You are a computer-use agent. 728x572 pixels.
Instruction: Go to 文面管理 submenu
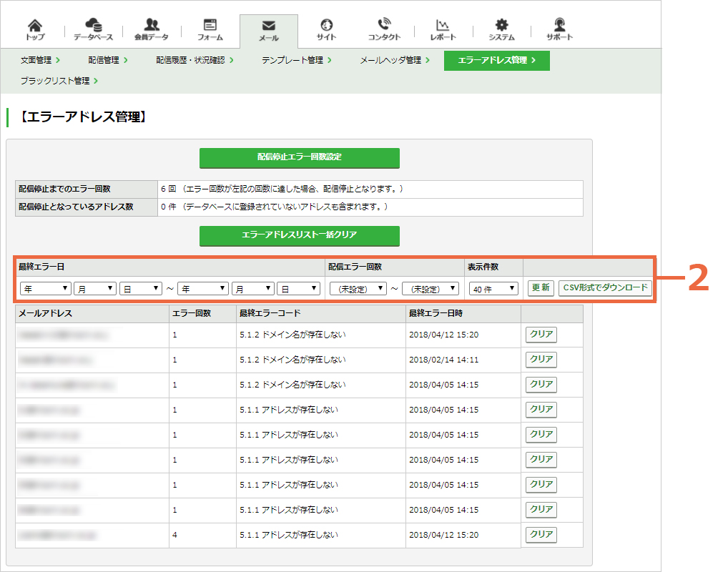pos(40,60)
